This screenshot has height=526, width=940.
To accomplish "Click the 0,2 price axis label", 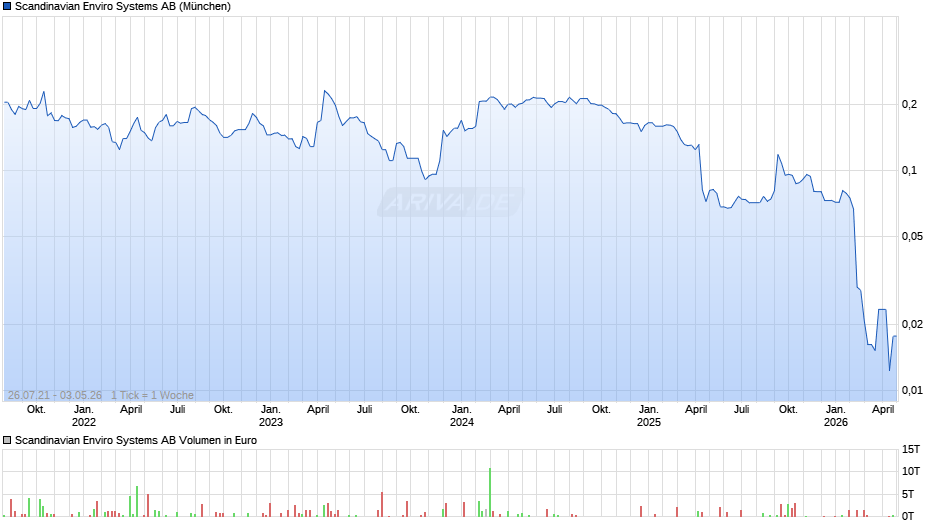I will coord(909,104).
